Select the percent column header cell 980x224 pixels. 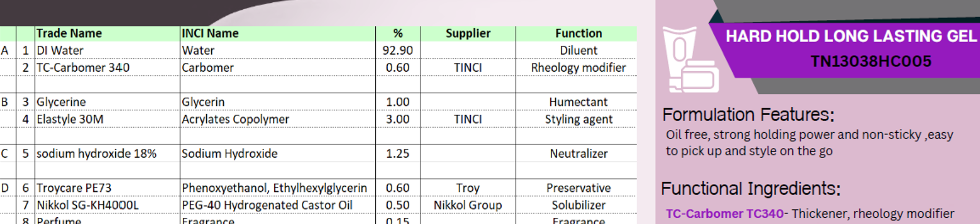(x=398, y=33)
